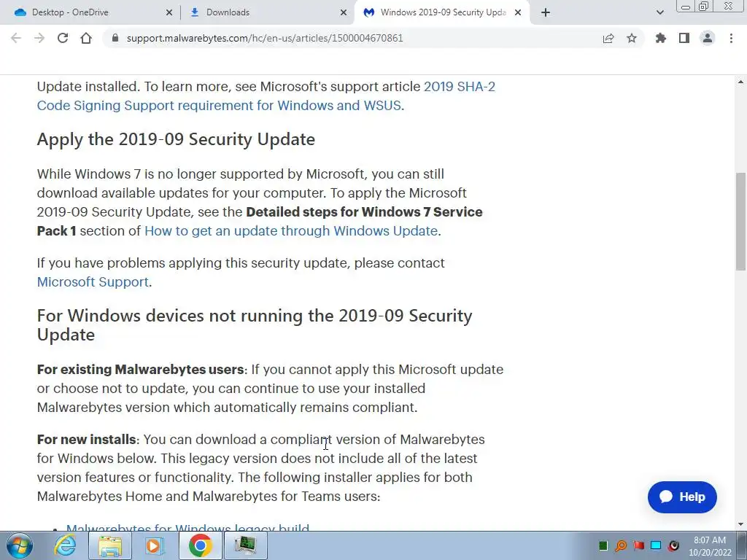This screenshot has height=560, width=747.
Task: Expand the tab search chevron
Action: 659,12
